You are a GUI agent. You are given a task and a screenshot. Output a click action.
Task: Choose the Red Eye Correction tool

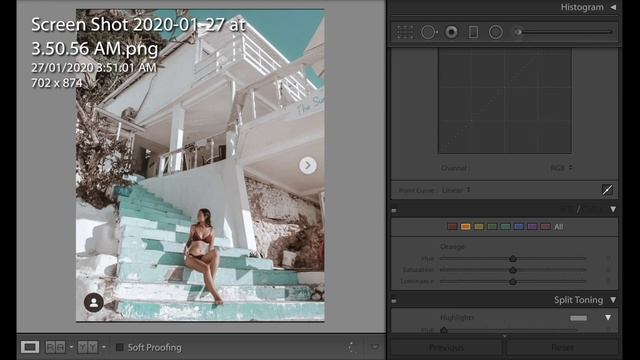pos(451,32)
